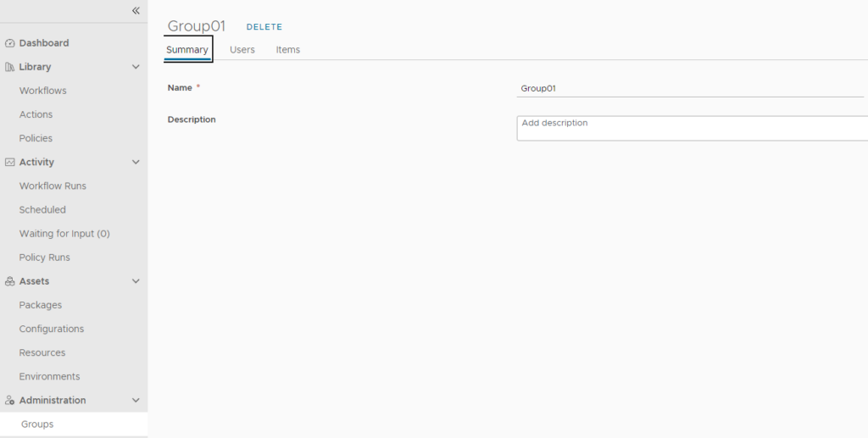Open Configurations in the sidebar

pos(52,329)
